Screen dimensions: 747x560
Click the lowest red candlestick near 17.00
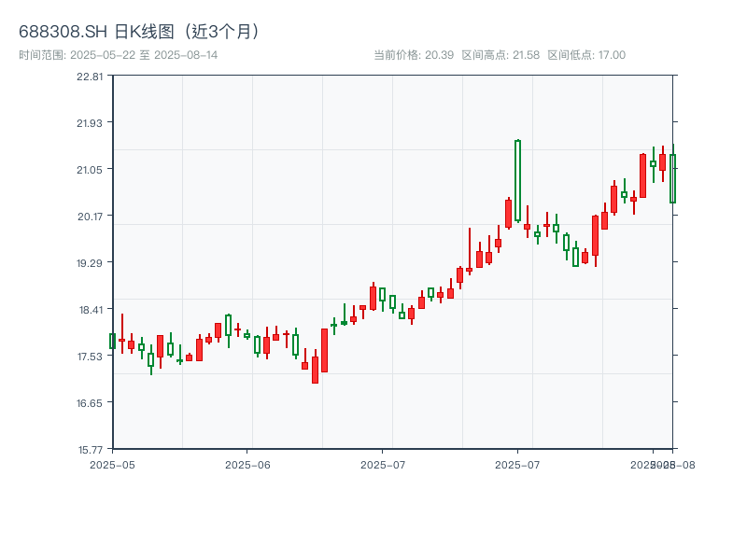click(315, 370)
